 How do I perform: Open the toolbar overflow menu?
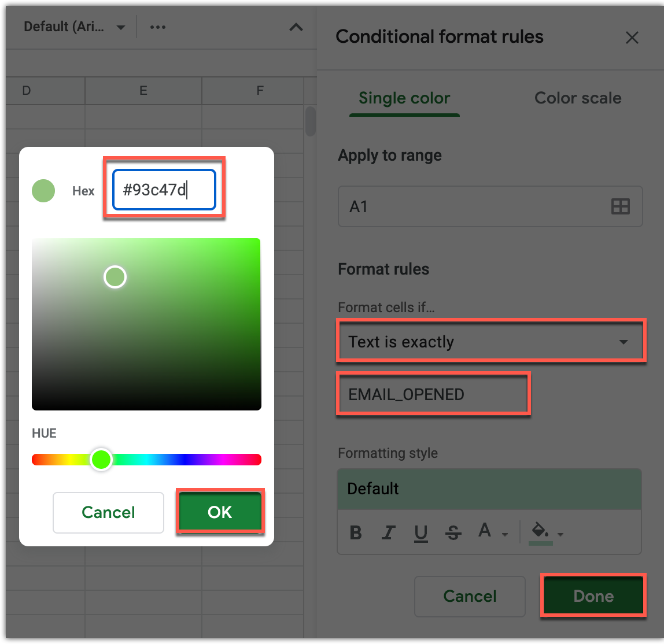157,27
